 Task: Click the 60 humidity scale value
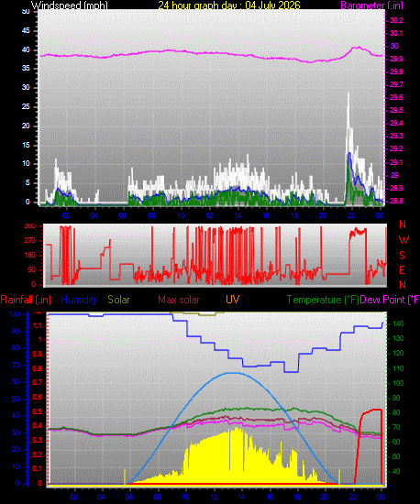[16, 381]
